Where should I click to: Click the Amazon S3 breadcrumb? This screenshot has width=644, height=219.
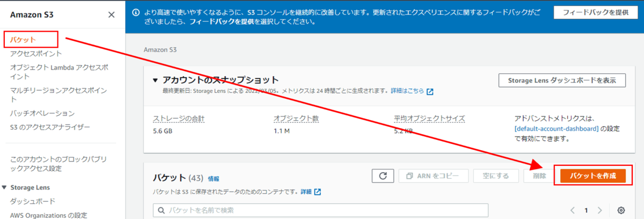tap(160, 49)
